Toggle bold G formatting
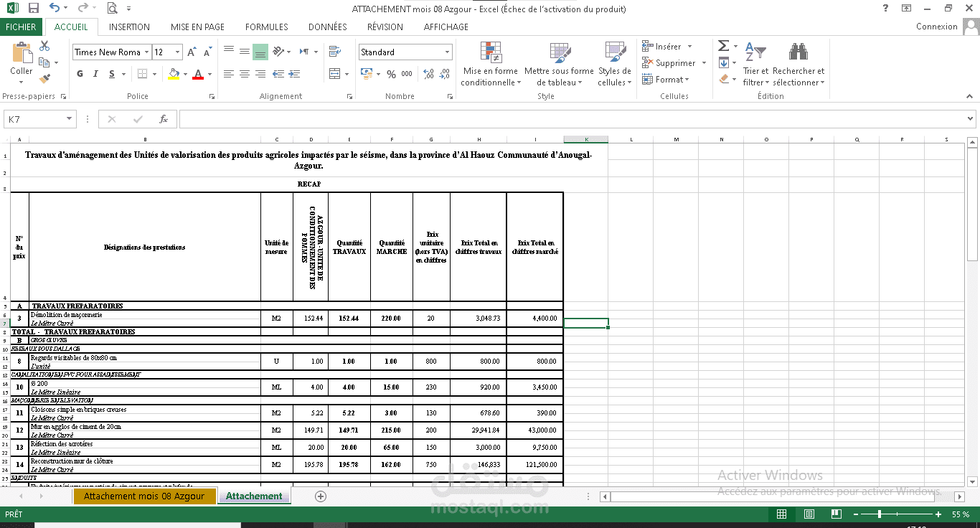This screenshot has width=980, height=528. 80,74
